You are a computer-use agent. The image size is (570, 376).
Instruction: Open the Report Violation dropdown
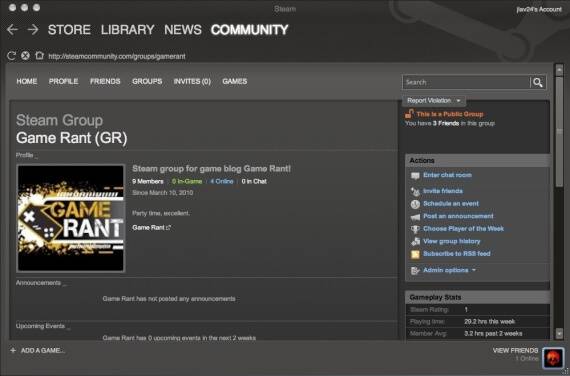pyautogui.click(x=434, y=100)
